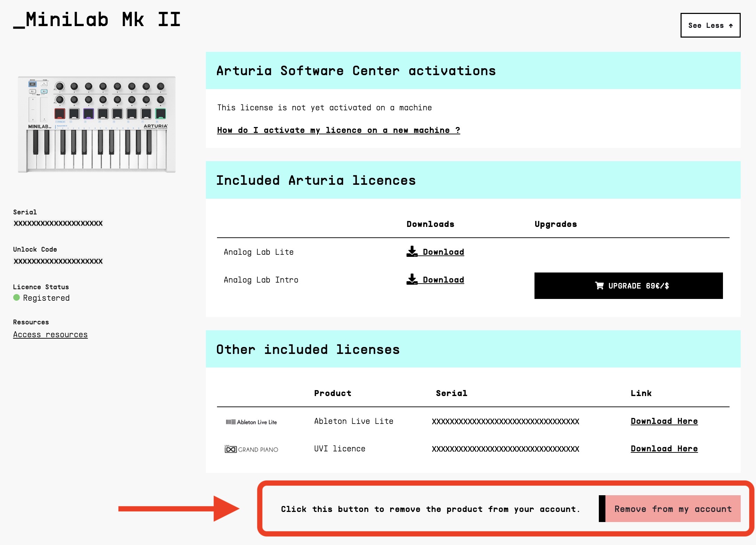Open the Access resources link
The image size is (756, 545).
[x=50, y=334]
